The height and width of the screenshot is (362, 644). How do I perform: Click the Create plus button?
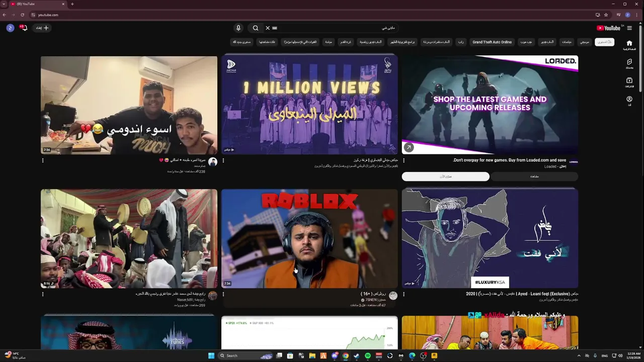tap(42, 28)
